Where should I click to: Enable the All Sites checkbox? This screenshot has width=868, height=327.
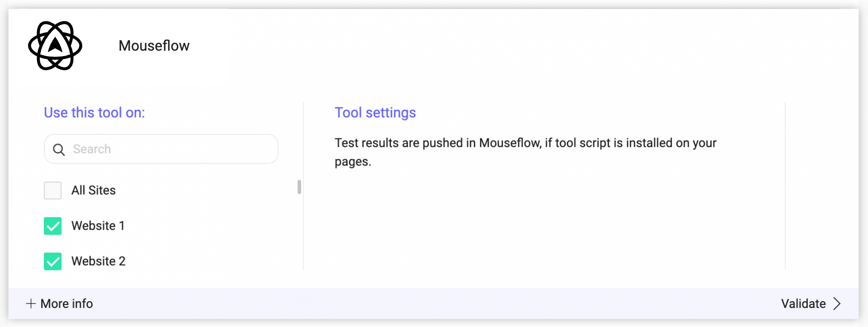click(x=52, y=190)
